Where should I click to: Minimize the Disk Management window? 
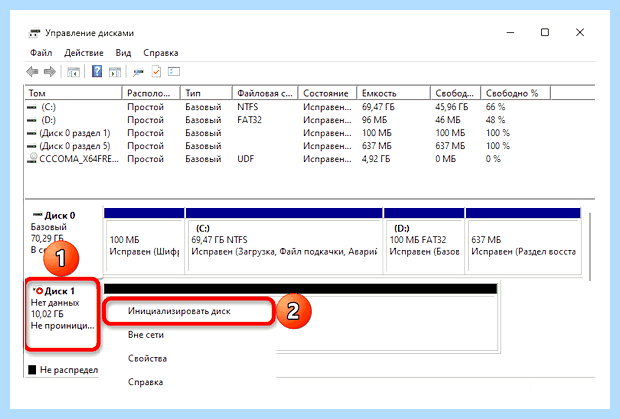pyautogui.click(x=510, y=32)
